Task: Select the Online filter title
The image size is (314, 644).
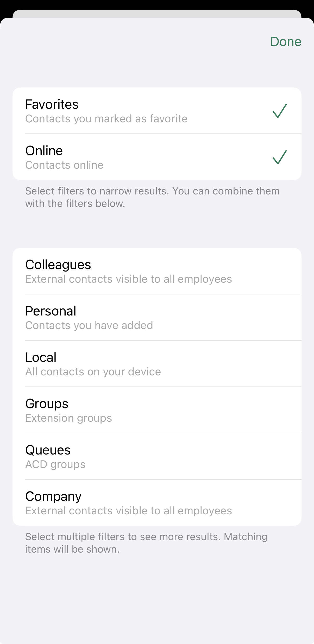Action: (x=44, y=151)
